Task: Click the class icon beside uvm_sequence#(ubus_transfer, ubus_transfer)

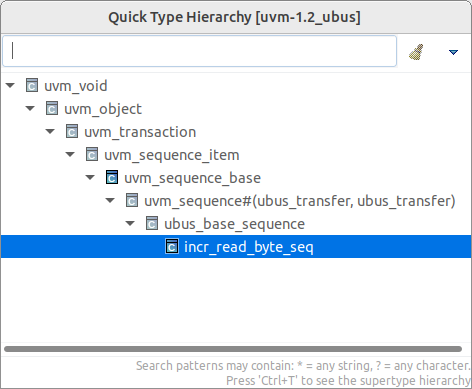Action: (x=132, y=200)
